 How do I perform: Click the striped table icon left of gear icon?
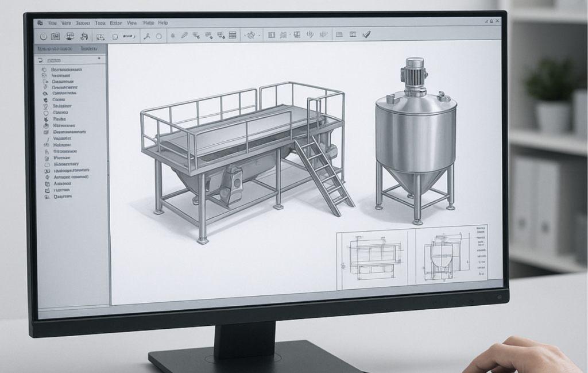(x=233, y=36)
